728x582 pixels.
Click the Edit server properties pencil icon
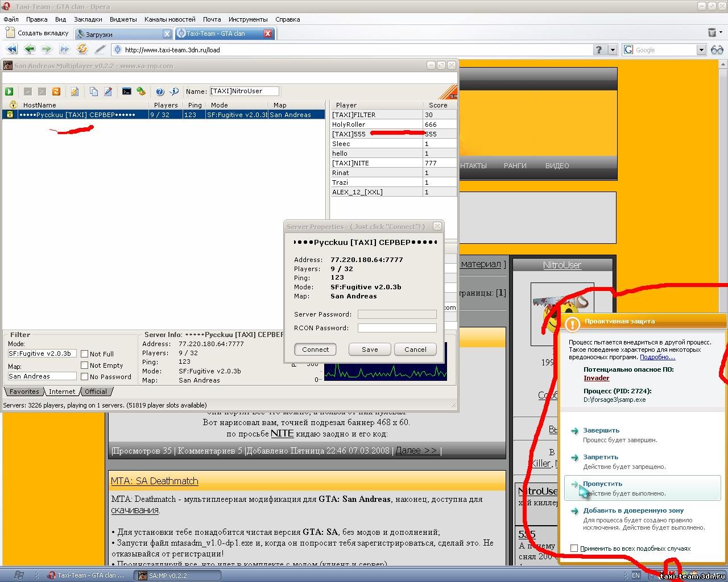coord(108,92)
